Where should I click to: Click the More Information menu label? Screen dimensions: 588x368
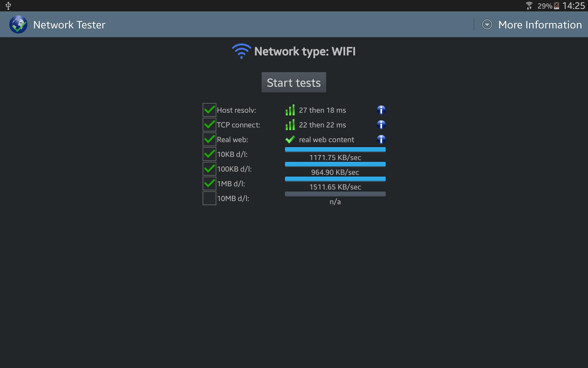(540, 25)
